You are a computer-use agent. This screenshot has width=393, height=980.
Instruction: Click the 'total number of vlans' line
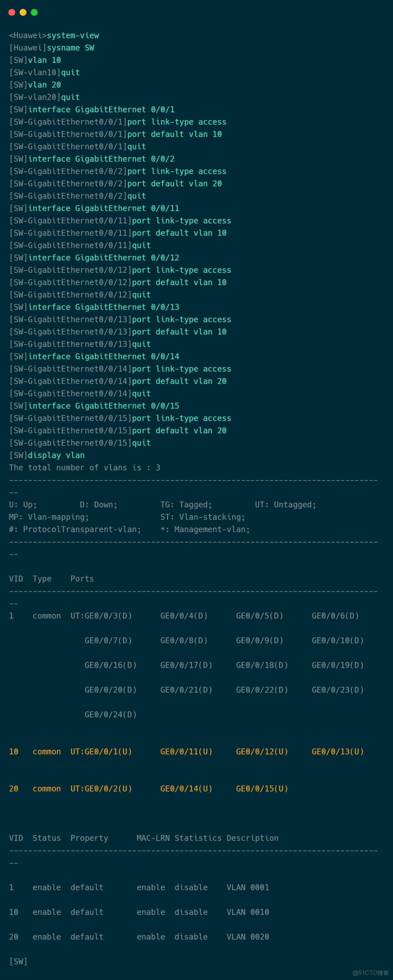[x=84, y=467]
